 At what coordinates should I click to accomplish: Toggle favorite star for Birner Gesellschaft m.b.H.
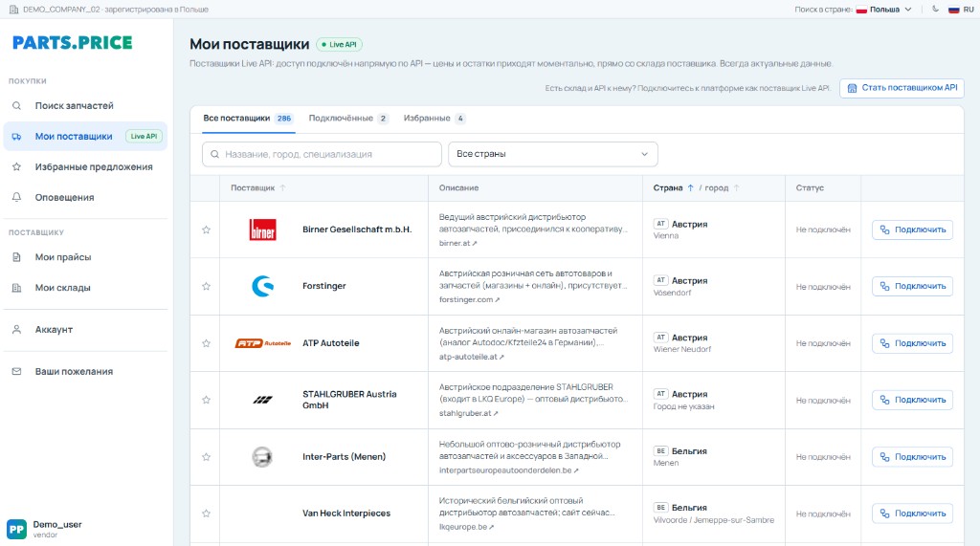(207, 229)
